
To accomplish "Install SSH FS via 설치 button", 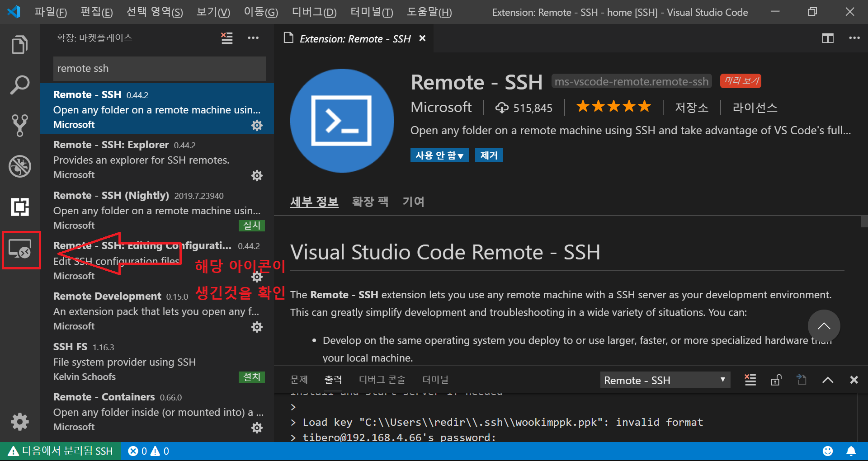I will tap(252, 377).
